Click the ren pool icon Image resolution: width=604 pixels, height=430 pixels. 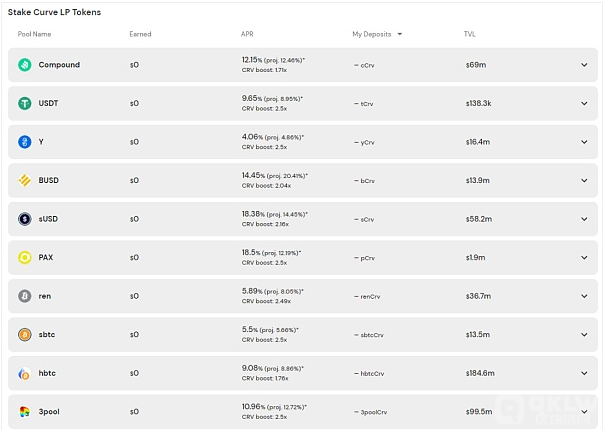[25, 296]
